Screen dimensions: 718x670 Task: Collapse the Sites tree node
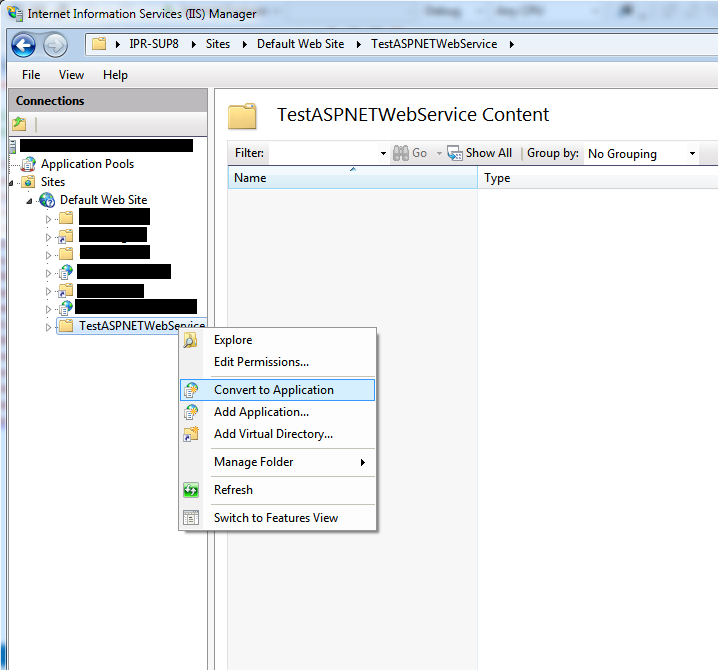(x=11, y=183)
